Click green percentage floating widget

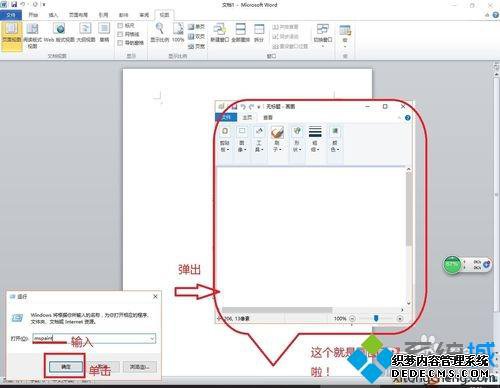coord(467,265)
